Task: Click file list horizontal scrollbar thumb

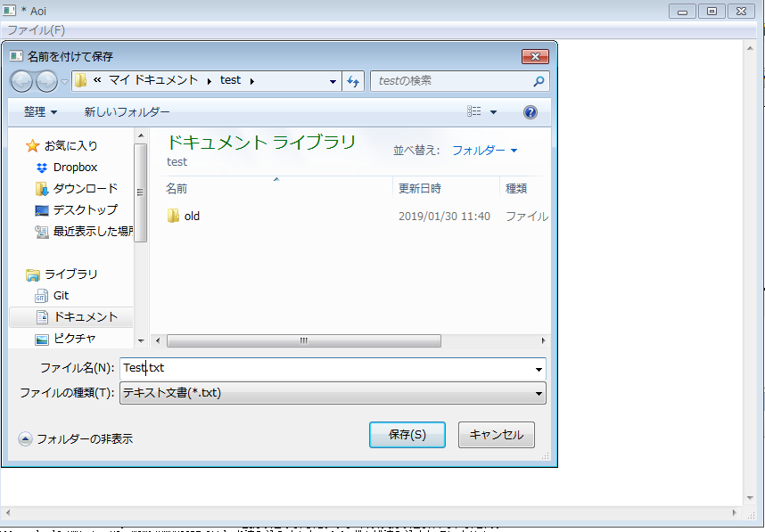Action: click(x=304, y=340)
